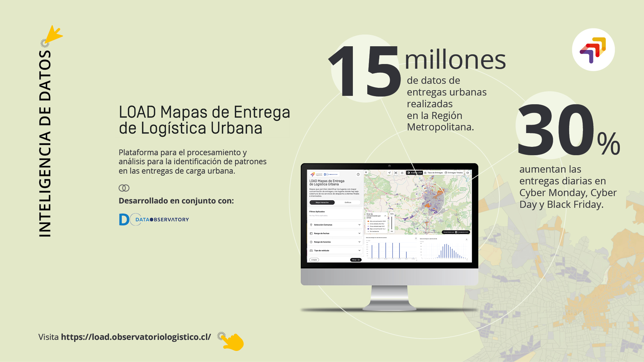Open the layers icon at the map's top-right corner
644x362 pixels.
468,173
